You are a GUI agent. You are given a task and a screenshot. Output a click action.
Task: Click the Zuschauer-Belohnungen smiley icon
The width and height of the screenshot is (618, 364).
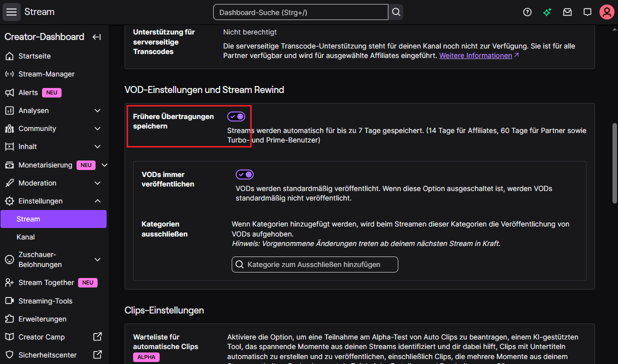pyautogui.click(x=9, y=259)
